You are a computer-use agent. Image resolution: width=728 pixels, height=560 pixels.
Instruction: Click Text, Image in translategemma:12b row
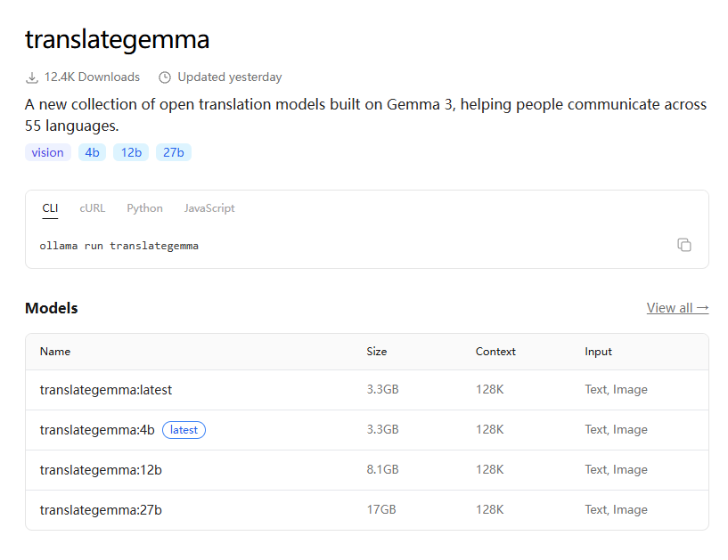click(x=616, y=469)
